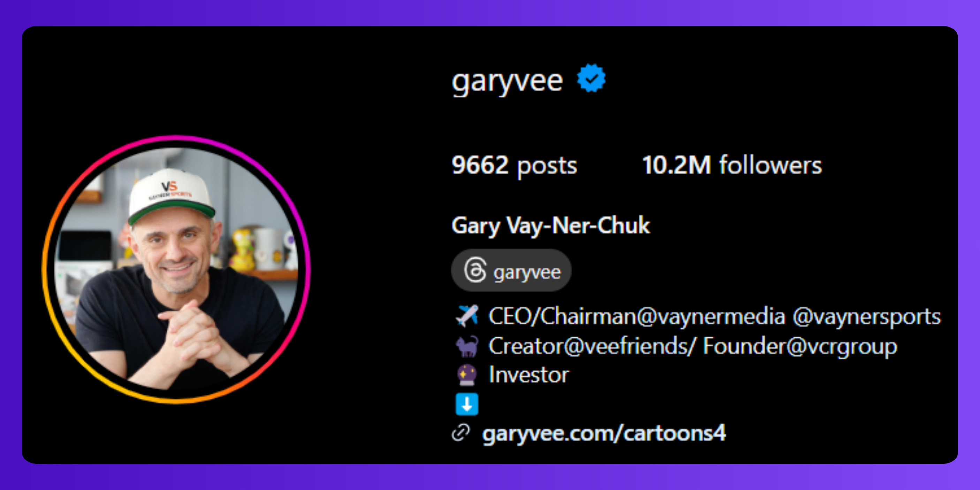Click the purple cat emoji

click(467, 346)
